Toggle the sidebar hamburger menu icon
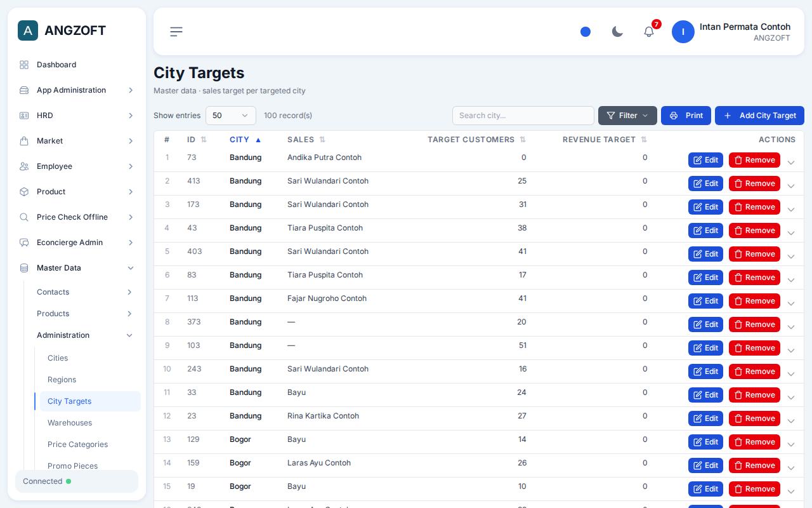Viewport: 812px width, 508px height. 176,32
